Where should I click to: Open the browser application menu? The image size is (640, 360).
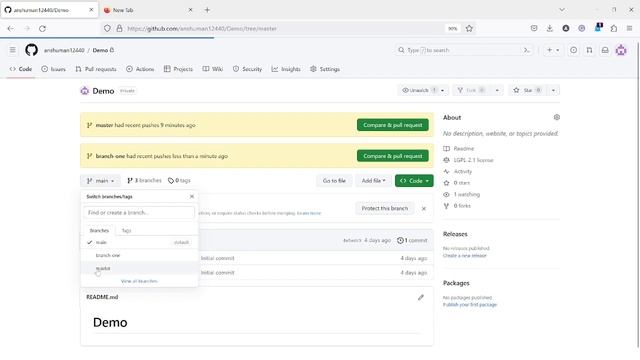pos(629,29)
